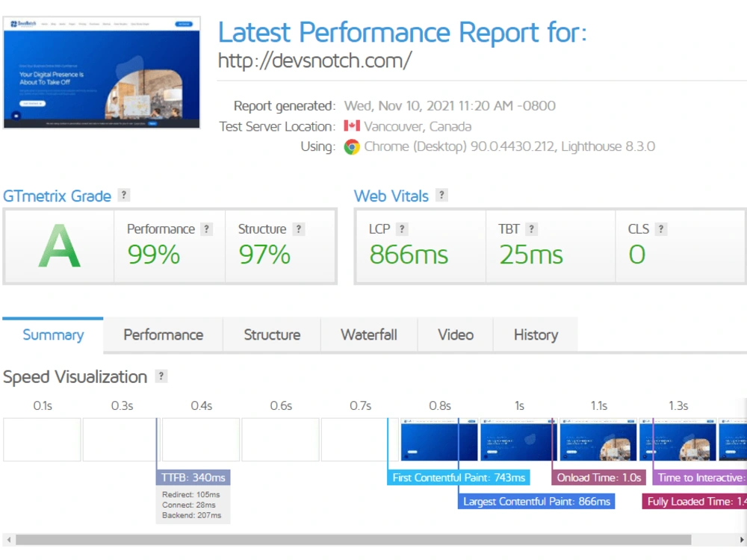Click the CLS value 0
Viewport: 747px width, 560px height.
pyautogui.click(x=637, y=255)
